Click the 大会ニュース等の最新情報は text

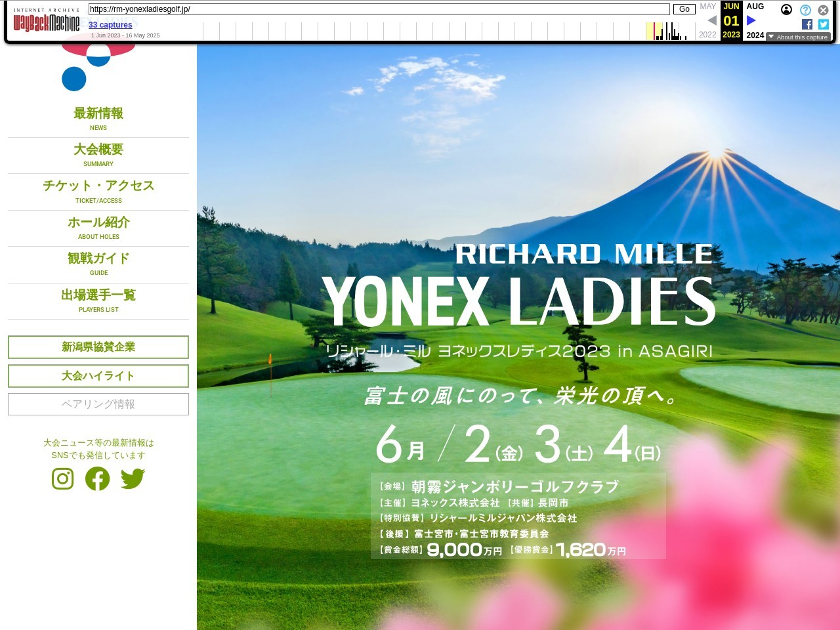point(98,443)
